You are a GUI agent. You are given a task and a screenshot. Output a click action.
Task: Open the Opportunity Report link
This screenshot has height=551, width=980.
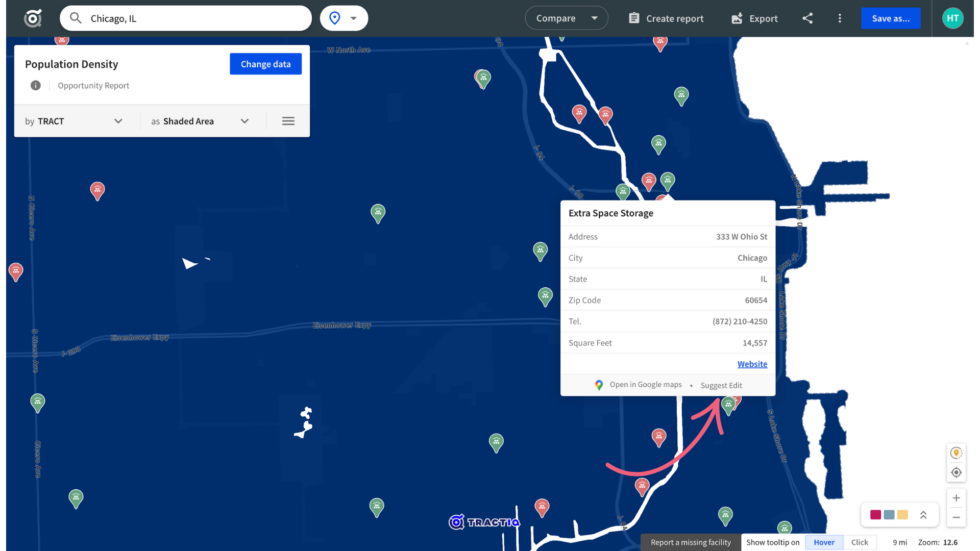click(93, 85)
